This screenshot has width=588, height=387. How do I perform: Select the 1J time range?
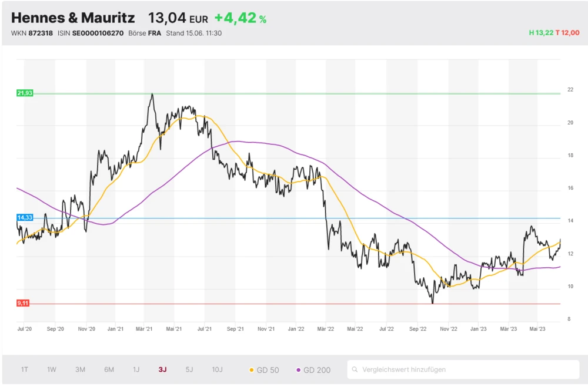tap(136, 369)
